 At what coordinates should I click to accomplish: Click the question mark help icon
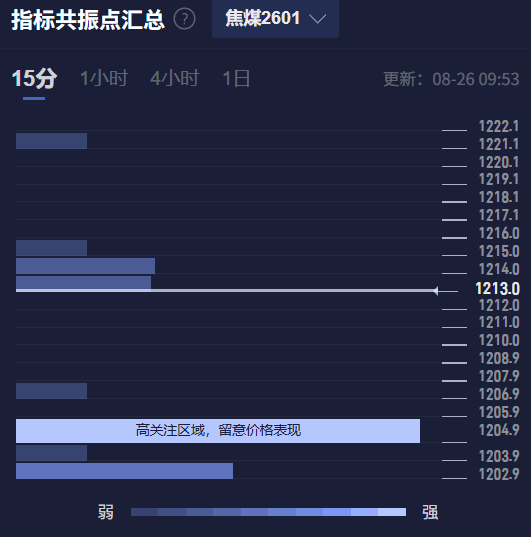[184, 19]
